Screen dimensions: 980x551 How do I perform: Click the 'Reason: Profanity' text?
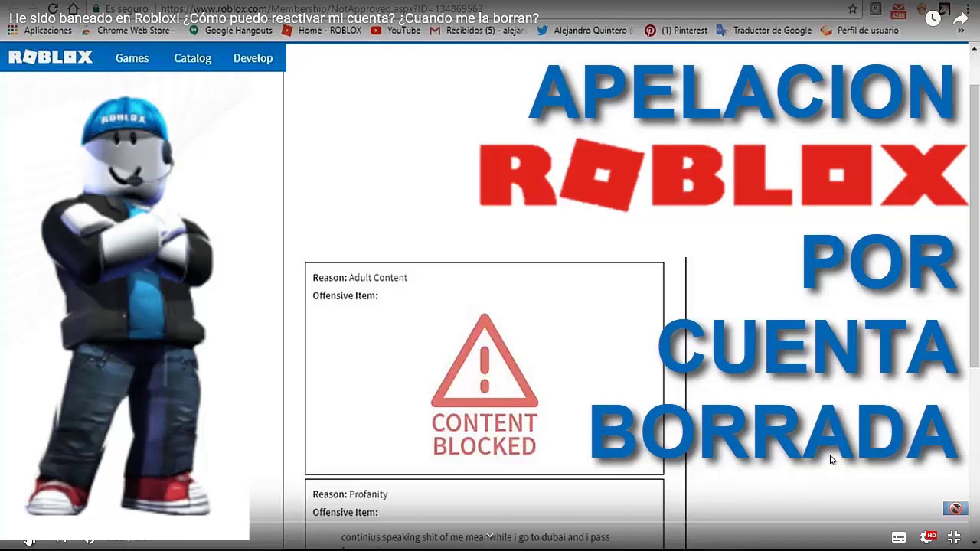pyautogui.click(x=350, y=494)
